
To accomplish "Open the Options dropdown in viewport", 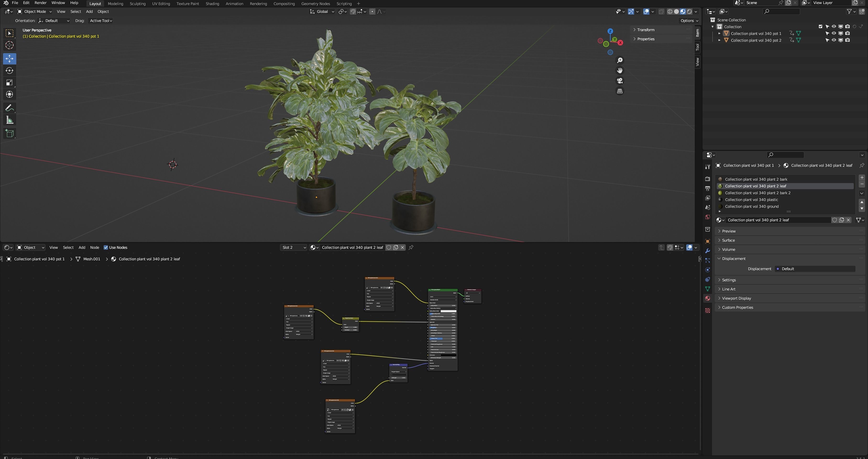I will pos(689,21).
